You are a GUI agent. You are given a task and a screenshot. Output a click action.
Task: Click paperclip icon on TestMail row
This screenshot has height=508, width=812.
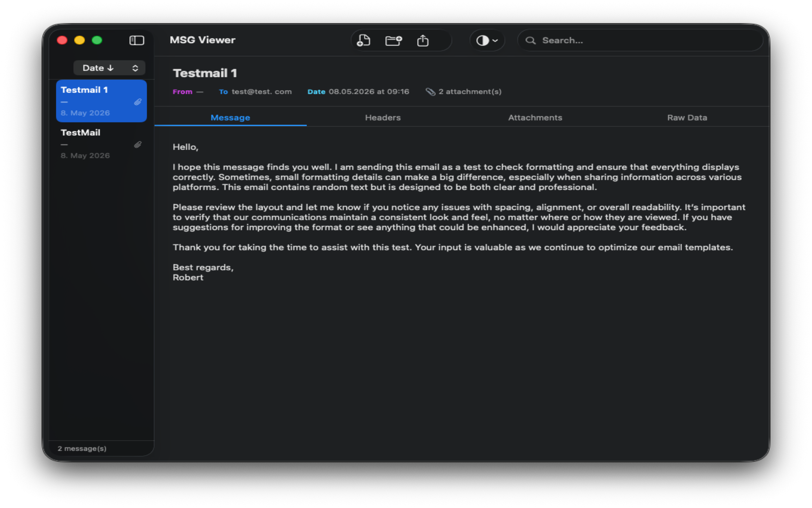pyautogui.click(x=138, y=144)
